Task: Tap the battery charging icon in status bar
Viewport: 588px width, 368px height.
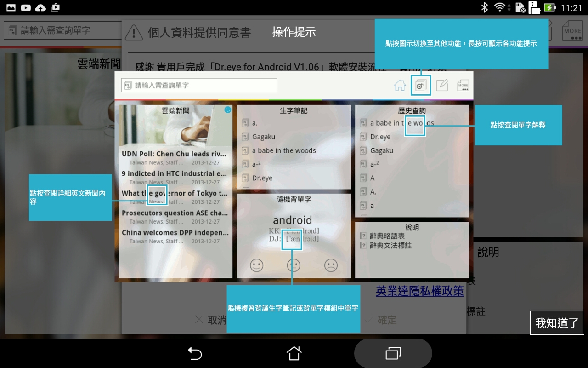Action: coord(549,7)
